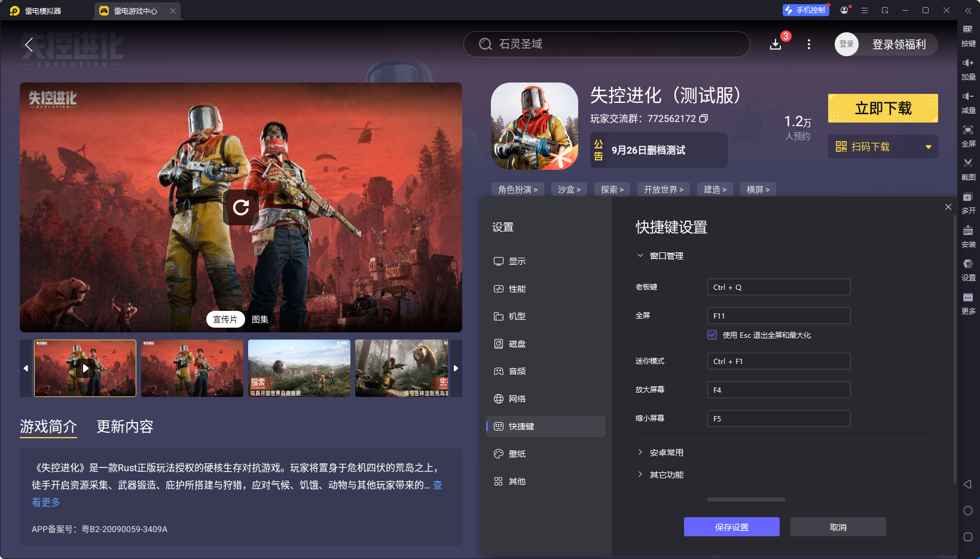
Task: Copy the player group number 772562172
Action: point(704,118)
